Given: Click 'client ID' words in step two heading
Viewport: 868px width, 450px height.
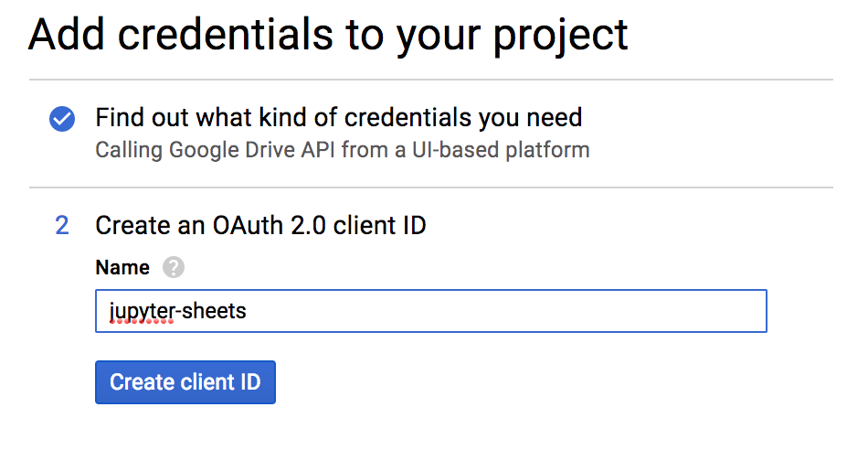Looking at the screenshot, I should (x=380, y=226).
